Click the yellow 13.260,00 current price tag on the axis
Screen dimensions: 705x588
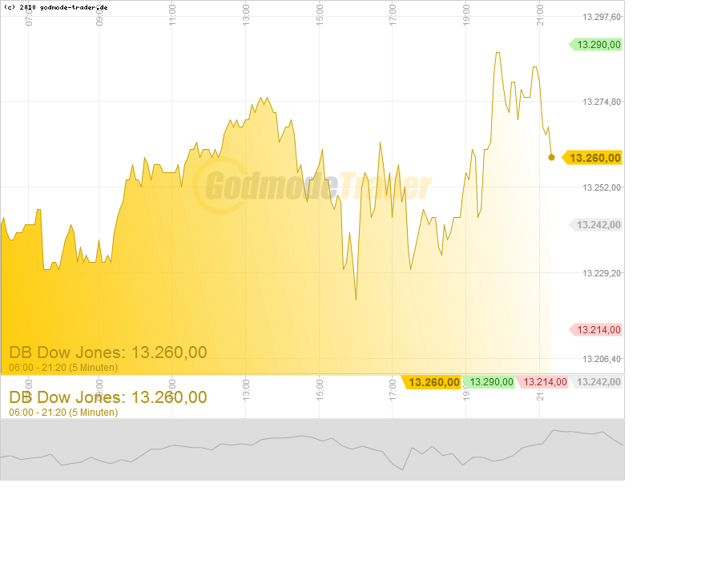(x=594, y=158)
